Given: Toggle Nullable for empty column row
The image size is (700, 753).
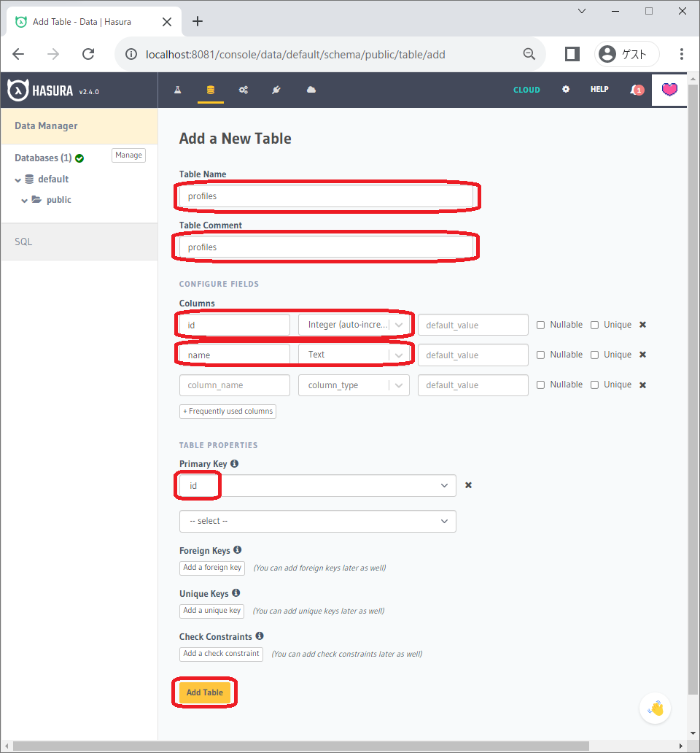Looking at the screenshot, I should click(541, 385).
